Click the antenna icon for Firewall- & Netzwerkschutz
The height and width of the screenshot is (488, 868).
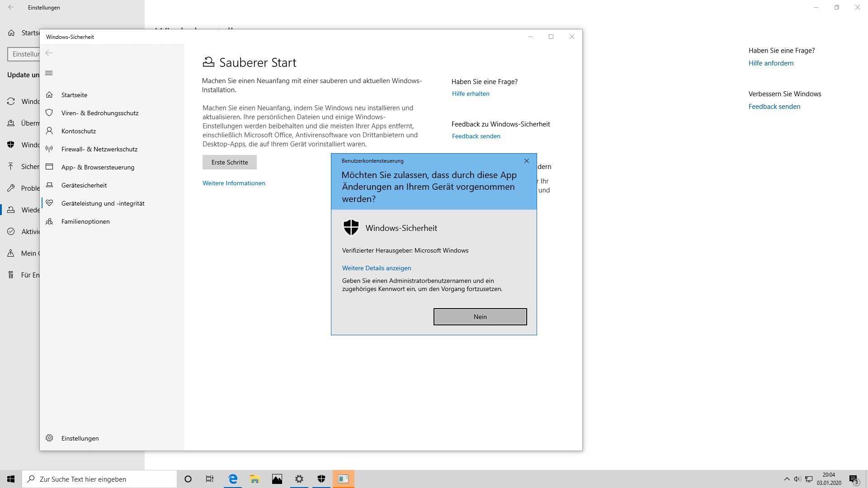(49, 149)
